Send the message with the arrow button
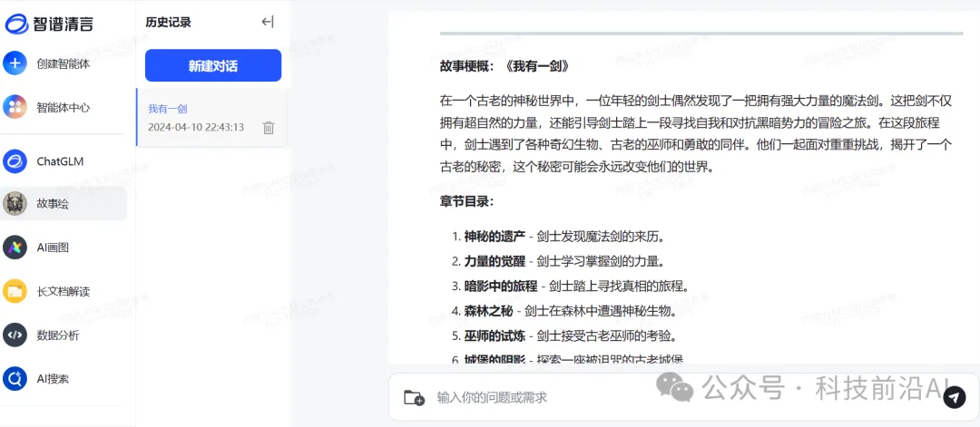The image size is (980, 427). 955,397
